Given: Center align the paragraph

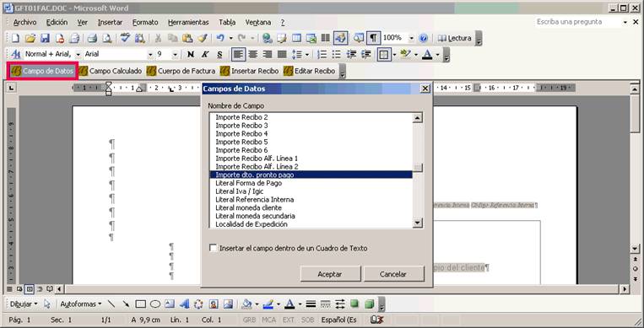Looking at the screenshot, I should point(252,54).
